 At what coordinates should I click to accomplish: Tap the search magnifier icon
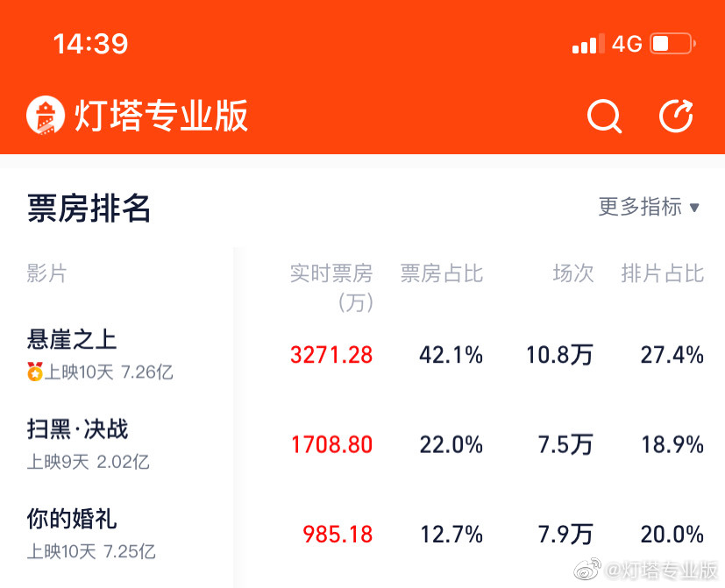click(x=604, y=116)
